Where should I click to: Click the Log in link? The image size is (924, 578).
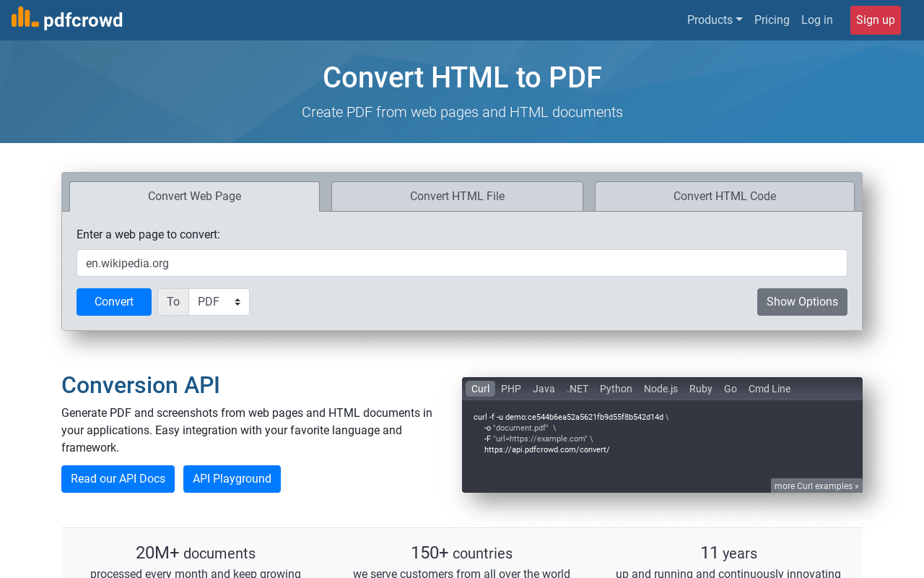click(816, 20)
